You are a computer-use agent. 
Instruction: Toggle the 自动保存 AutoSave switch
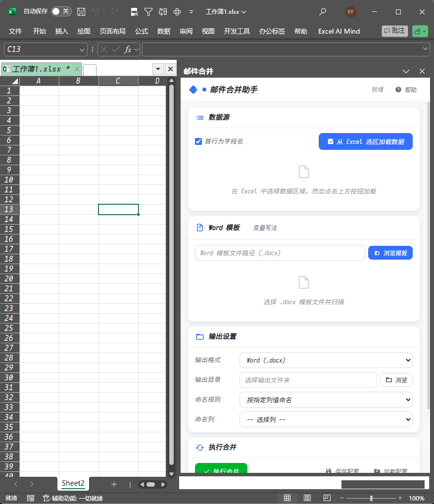pos(61,11)
